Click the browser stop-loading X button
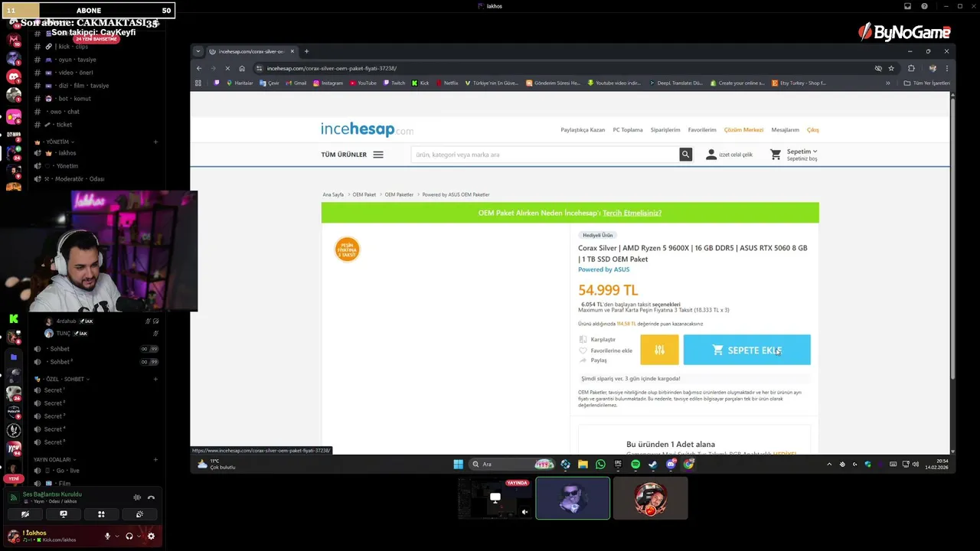 [227, 68]
